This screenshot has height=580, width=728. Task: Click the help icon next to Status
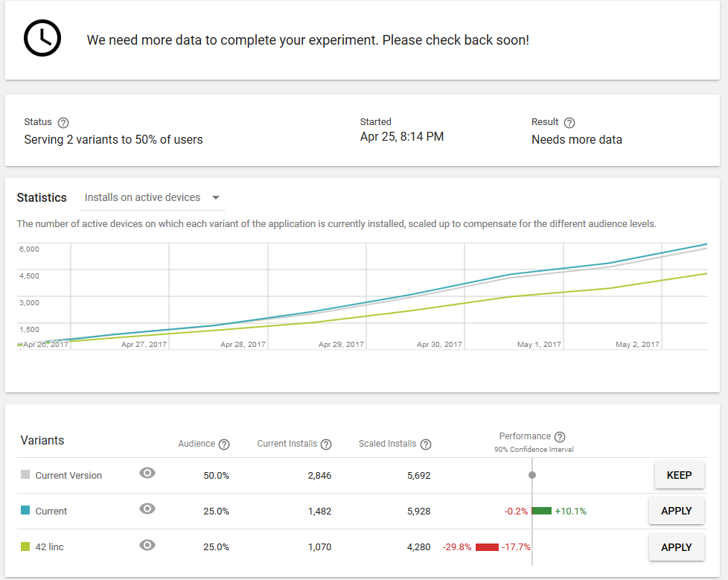(x=63, y=123)
